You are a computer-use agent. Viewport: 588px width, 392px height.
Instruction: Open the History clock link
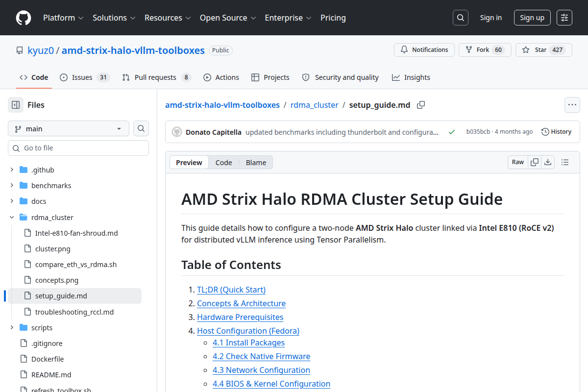557,132
